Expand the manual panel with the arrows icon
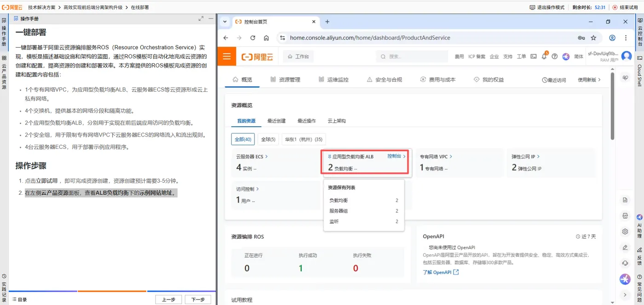The image size is (644, 305). tap(201, 18)
